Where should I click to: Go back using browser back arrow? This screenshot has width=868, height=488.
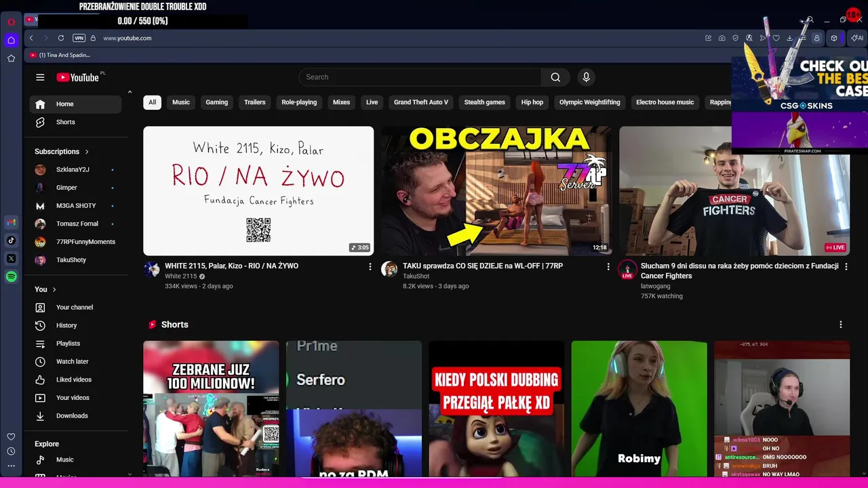(x=31, y=38)
